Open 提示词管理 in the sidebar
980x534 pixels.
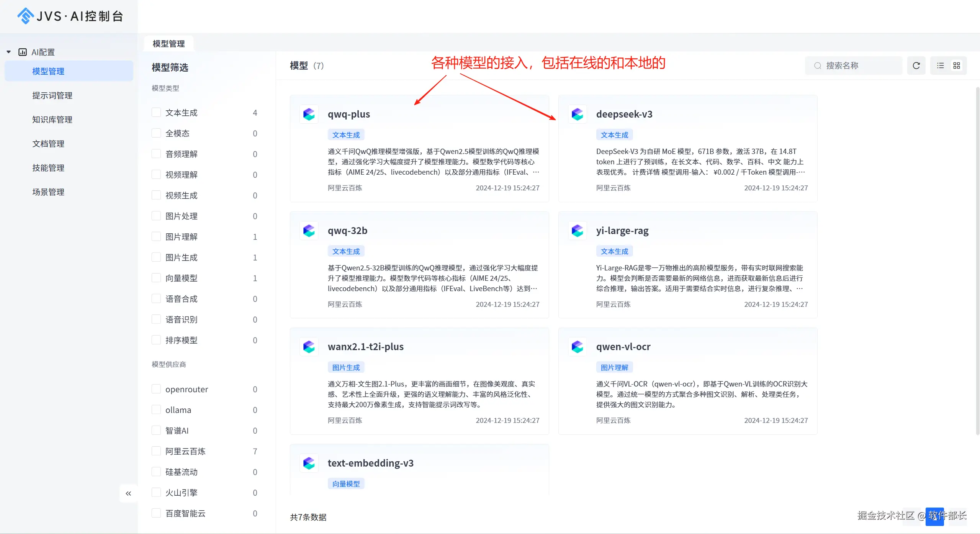[x=52, y=95]
